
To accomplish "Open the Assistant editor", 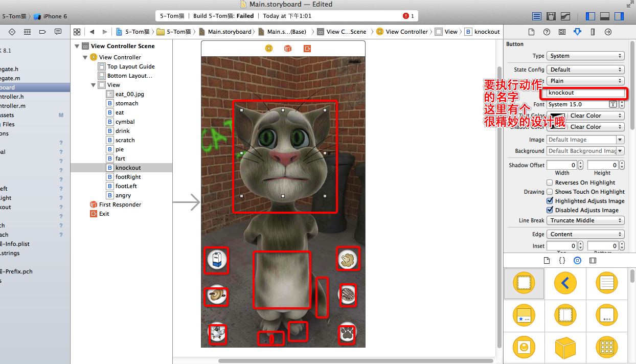I will (x=551, y=16).
